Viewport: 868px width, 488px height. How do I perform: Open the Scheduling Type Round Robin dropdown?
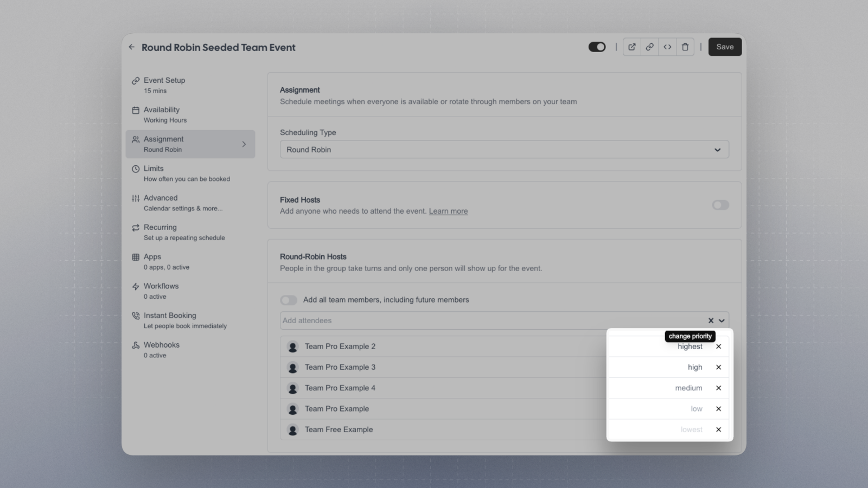click(504, 150)
